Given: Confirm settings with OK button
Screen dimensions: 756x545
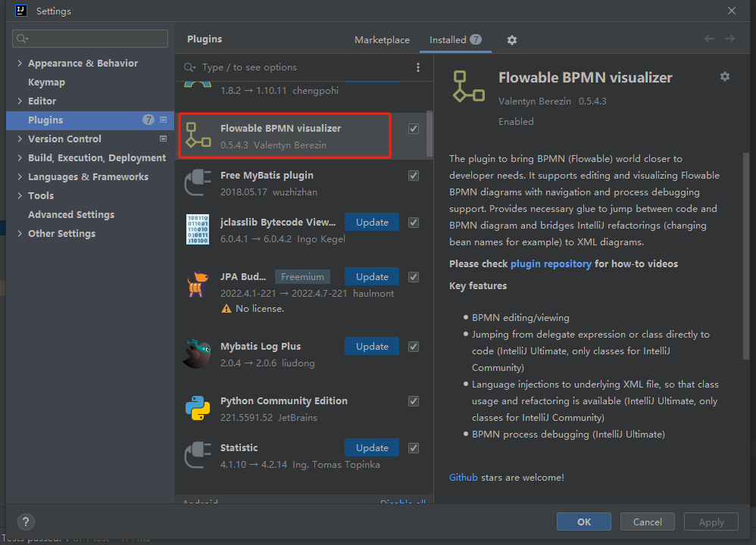Looking at the screenshot, I should (584, 522).
